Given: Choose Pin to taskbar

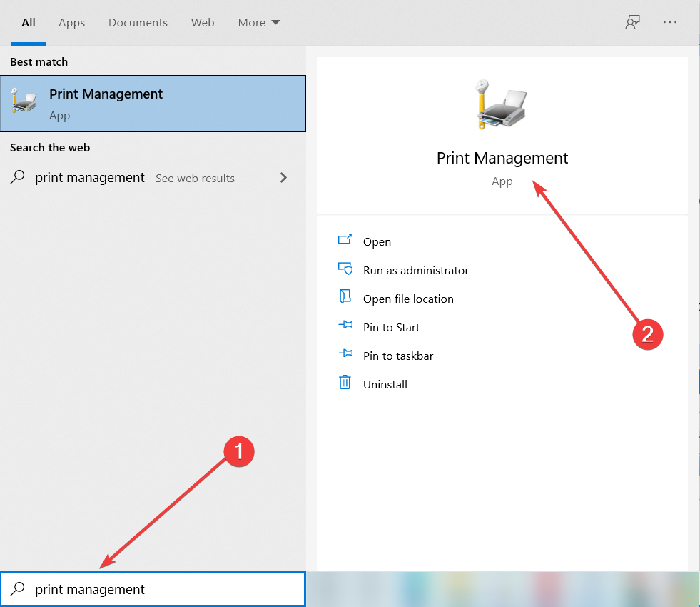Looking at the screenshot, I should [398, 356].
